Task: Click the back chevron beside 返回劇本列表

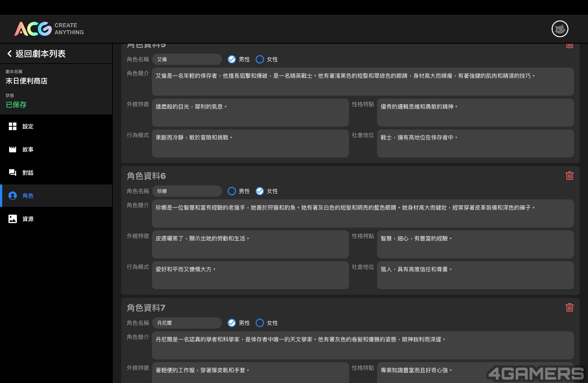Action: pos(10,54)
